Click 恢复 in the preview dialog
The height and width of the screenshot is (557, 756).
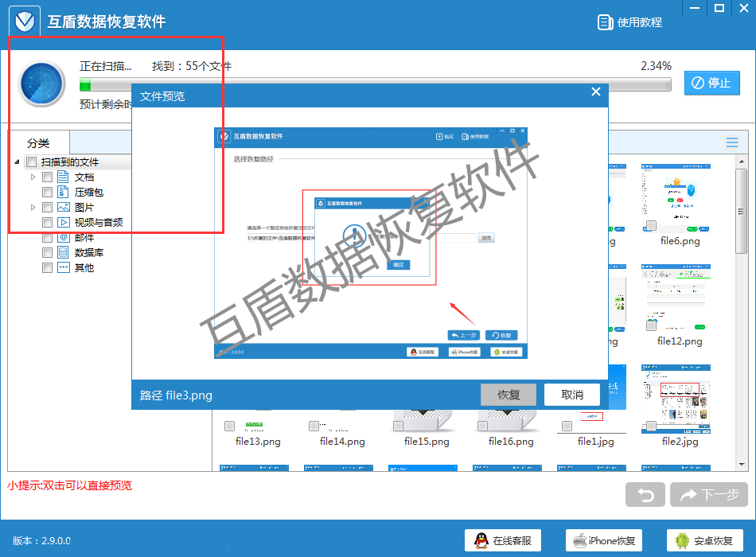[x=509, y=395]
